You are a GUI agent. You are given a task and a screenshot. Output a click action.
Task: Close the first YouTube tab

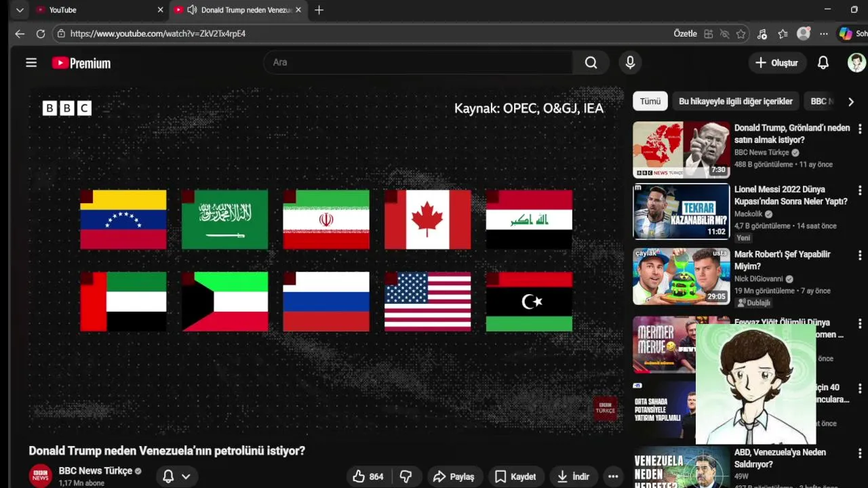(160, 10)
